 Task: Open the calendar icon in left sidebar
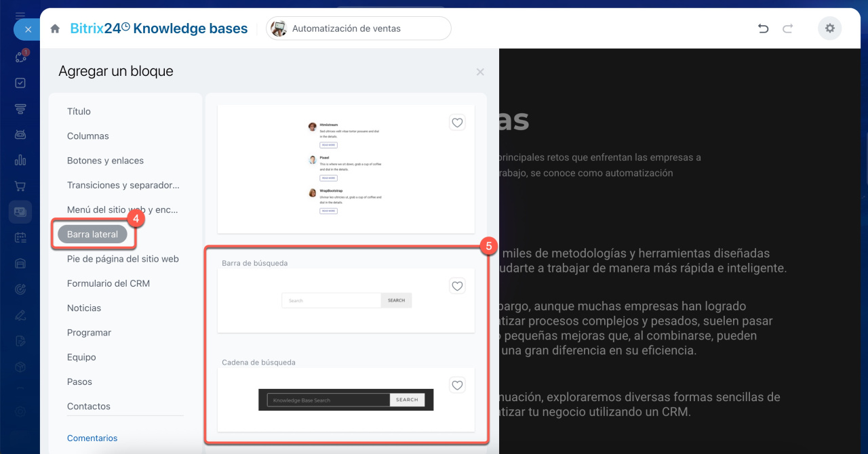20,237
